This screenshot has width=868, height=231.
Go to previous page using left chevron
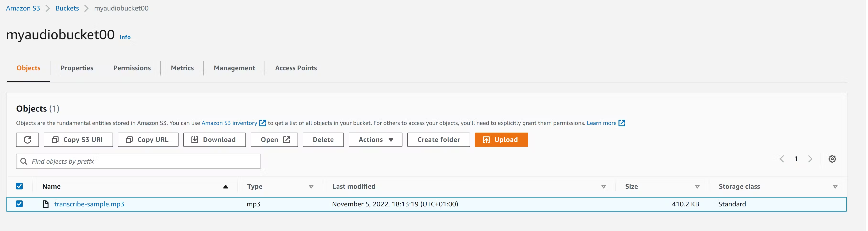point(782,159)
